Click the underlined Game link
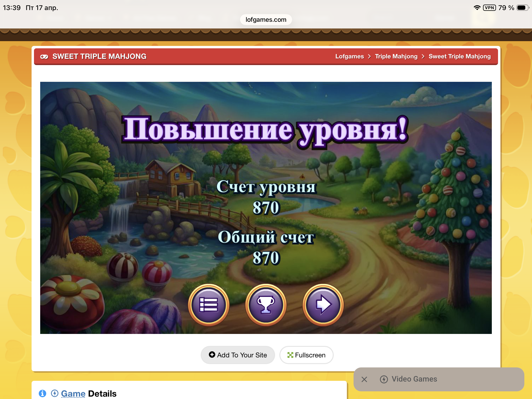Viewport: 532px width, 399px height. 73,393
